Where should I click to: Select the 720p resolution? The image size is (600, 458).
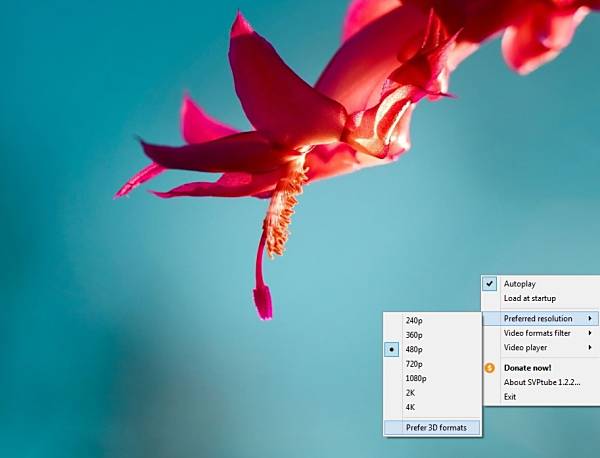pyautogui.click(x=414, y=364)
